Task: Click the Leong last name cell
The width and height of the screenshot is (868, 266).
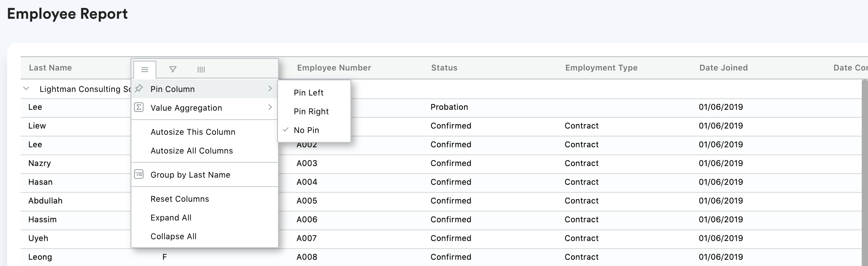Action: click(40, 257)
